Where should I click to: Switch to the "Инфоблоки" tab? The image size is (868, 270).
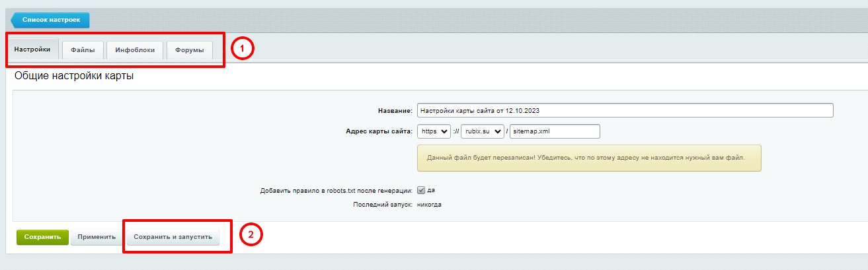point(135,50)
